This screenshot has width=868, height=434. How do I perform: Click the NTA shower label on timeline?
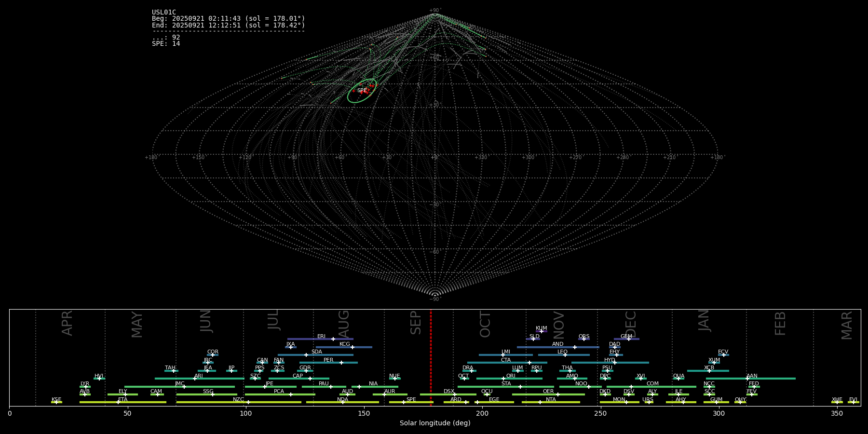[x=551, y=400]
